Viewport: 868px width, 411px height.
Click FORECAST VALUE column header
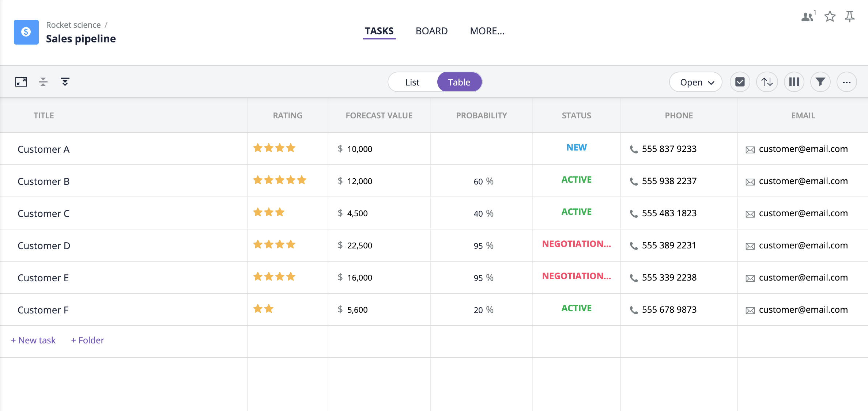(379, 115)
